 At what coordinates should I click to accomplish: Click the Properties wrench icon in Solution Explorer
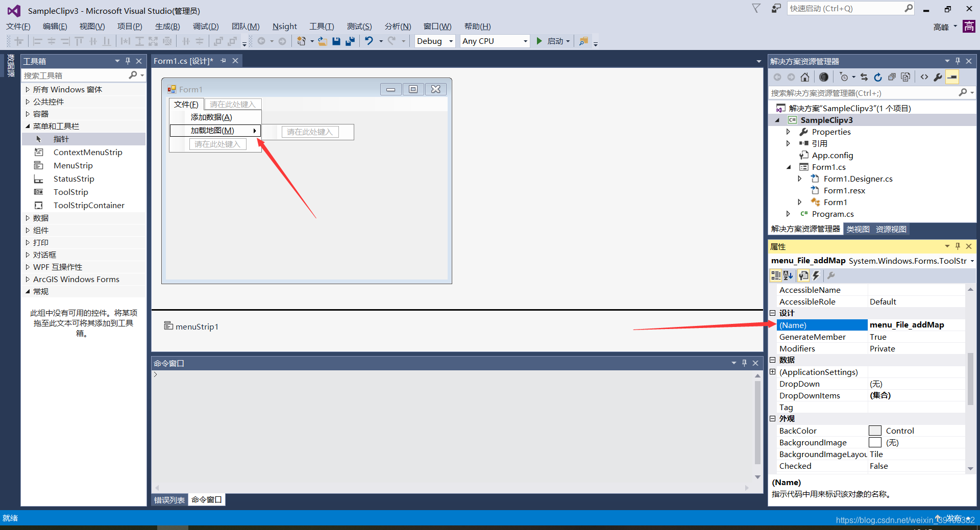(x=938, y=77)
